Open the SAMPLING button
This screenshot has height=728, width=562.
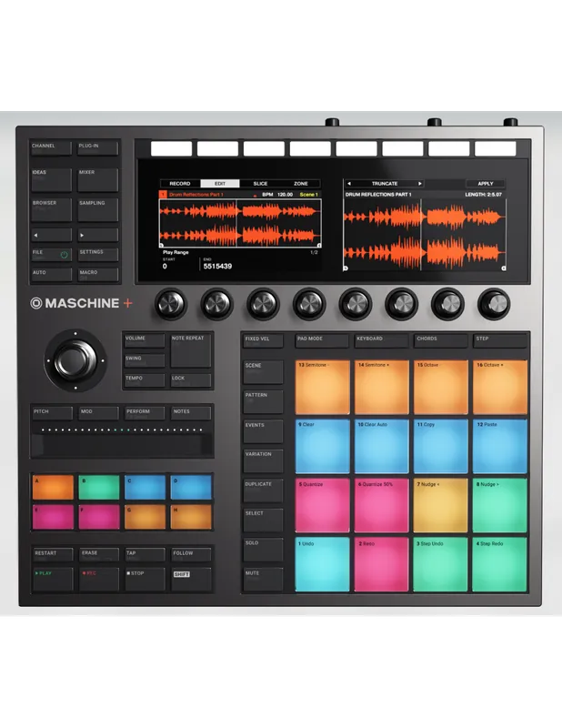click(x=97, y=210)
